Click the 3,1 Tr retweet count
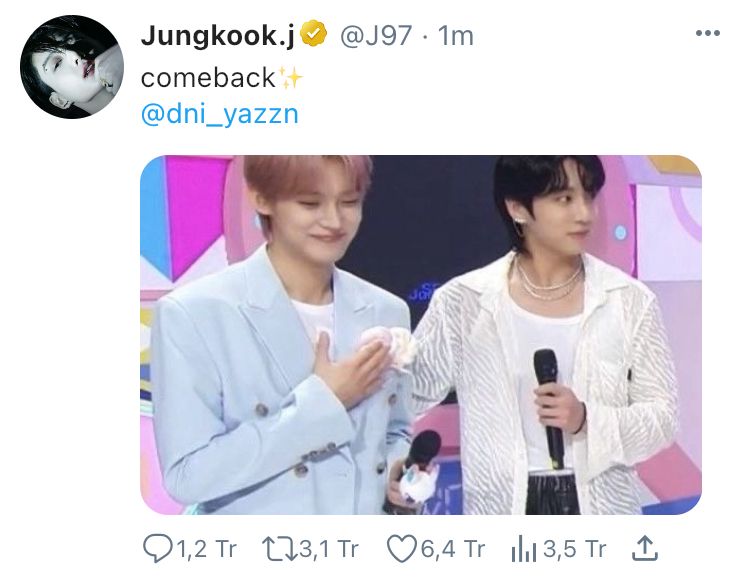750x578 pixels. point(329,549)
